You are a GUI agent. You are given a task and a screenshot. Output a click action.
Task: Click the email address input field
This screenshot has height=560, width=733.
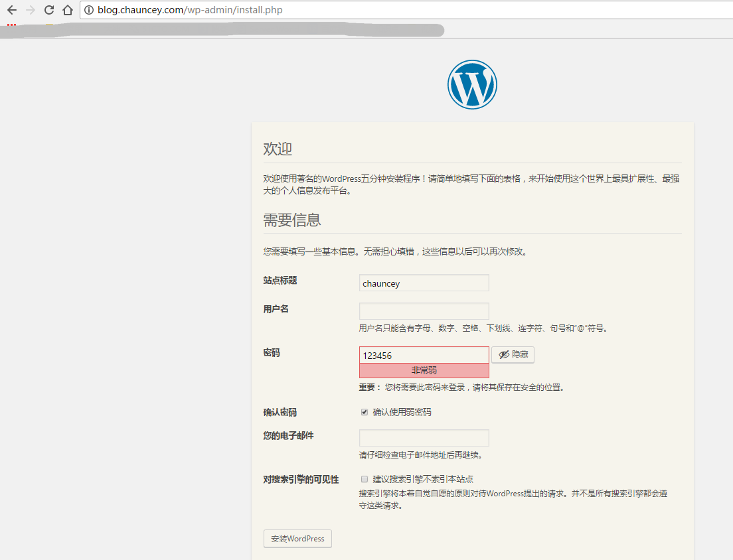(424, 438)
